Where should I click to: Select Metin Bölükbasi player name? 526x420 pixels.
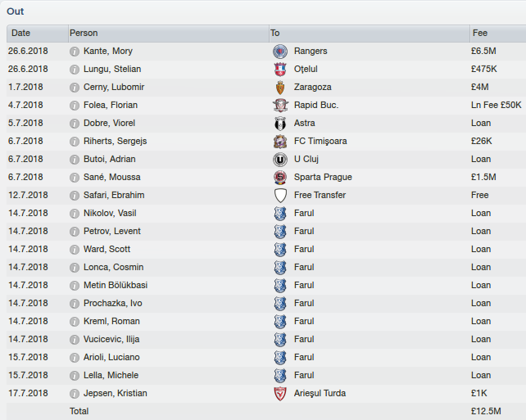tap(116, 285)
